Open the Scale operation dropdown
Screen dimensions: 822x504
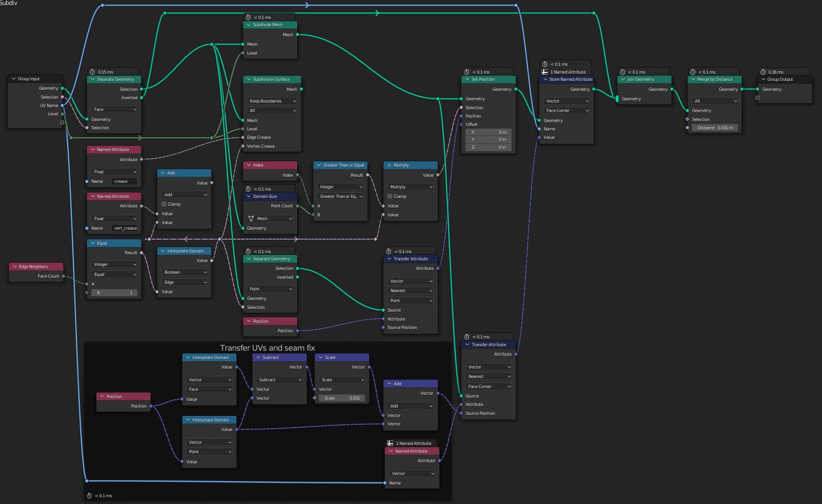(342, 380)
